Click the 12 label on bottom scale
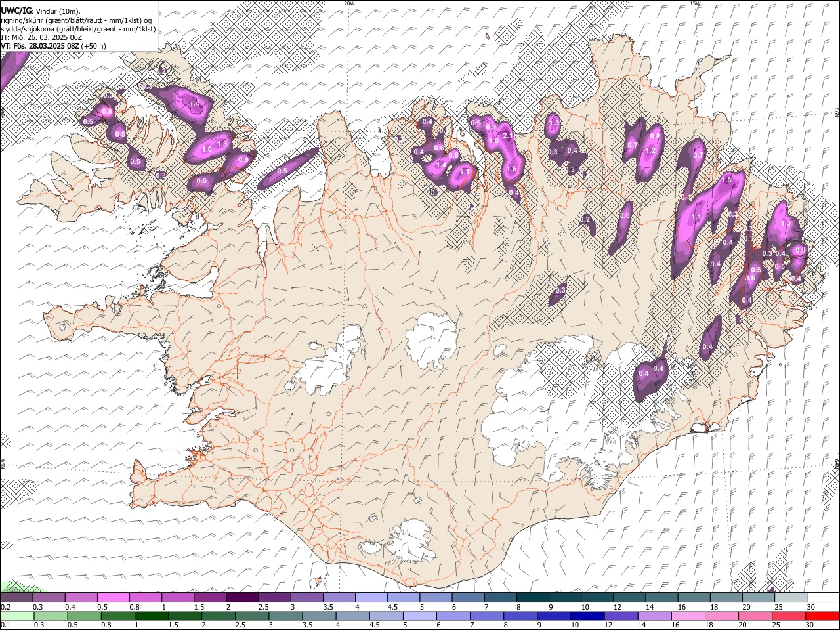Image resolution: width=840 pixels, height=630 pixels. 608,625
